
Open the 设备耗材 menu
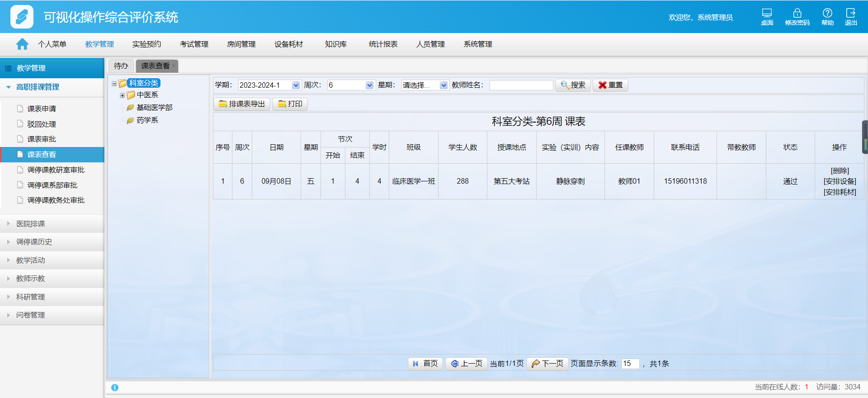288,44
